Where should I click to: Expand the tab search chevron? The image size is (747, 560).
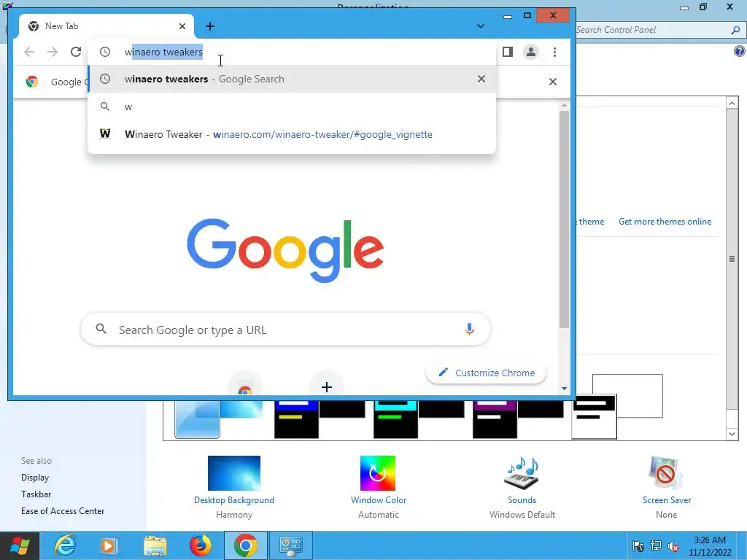click(480, 26)
